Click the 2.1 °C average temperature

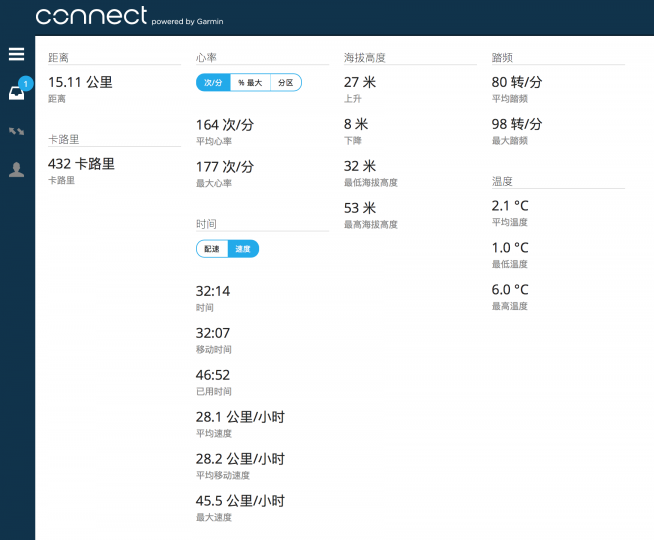(x=510, y=206)
